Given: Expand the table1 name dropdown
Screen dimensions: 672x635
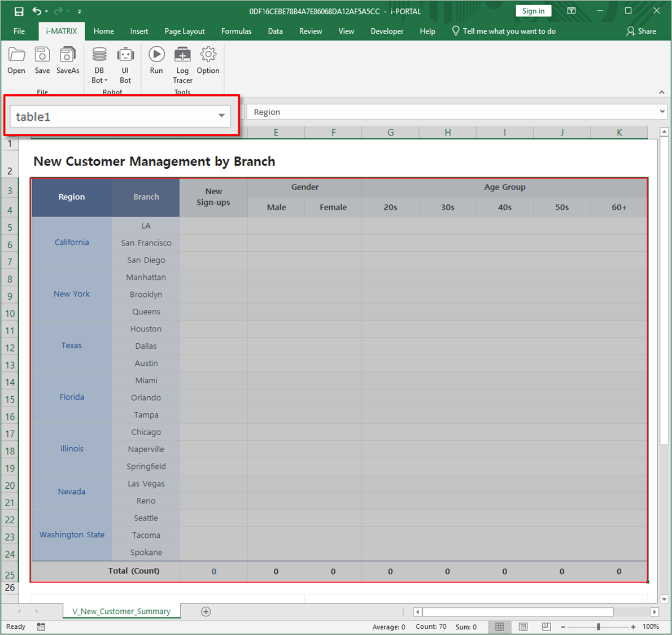Looking at the screenshot, I should 221,116.
